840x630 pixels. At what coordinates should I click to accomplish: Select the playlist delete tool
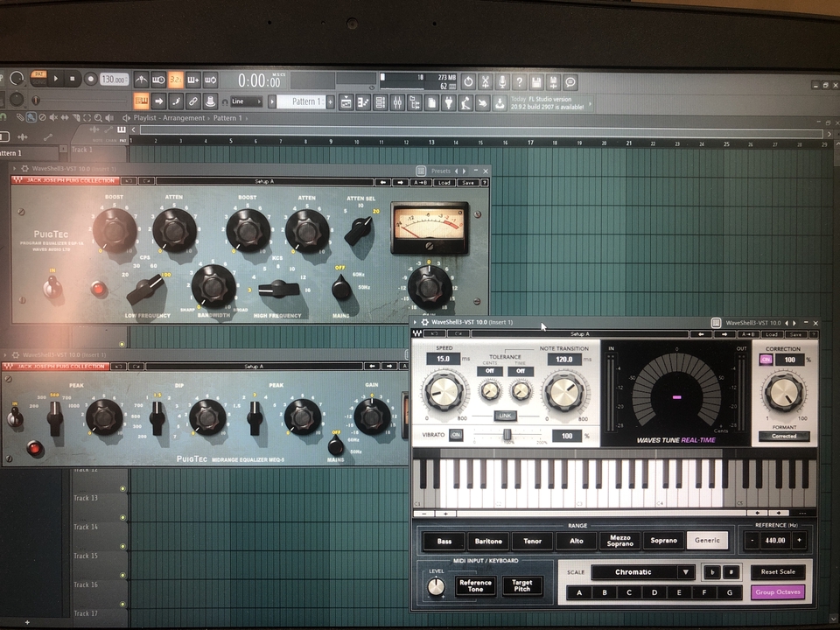(42, 117)
